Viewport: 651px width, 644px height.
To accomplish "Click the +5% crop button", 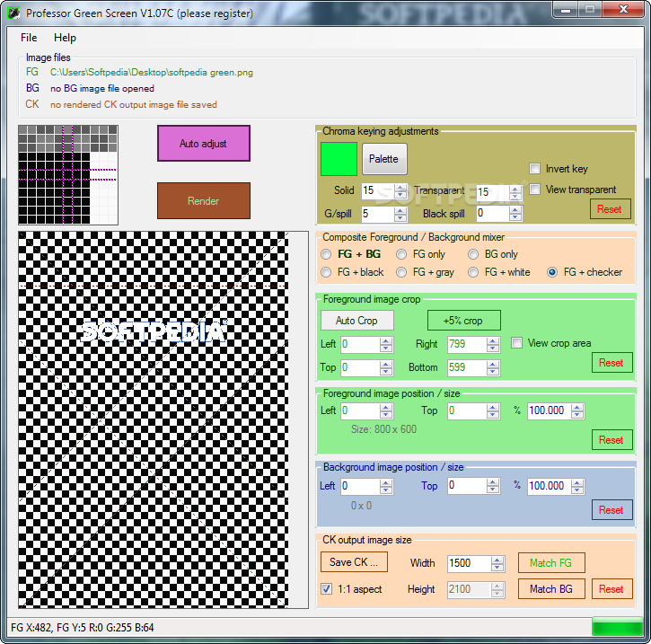I will pyautogui.click(x=463, y=321).
